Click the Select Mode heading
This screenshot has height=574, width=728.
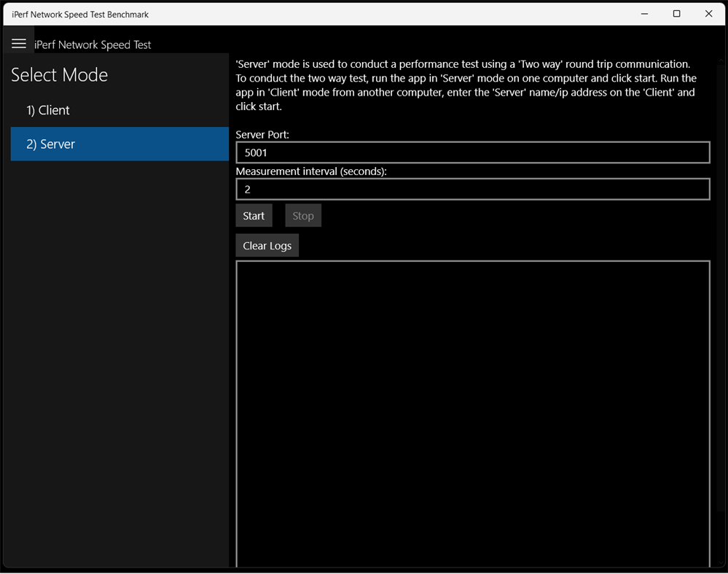click(59, 74)
